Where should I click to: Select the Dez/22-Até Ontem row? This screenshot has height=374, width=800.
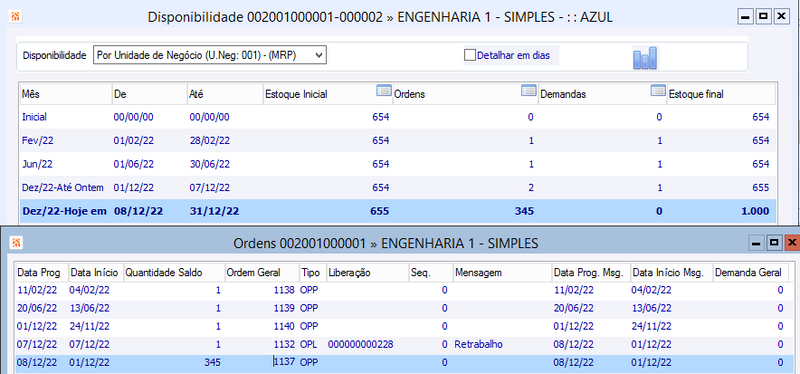point(397,187)
